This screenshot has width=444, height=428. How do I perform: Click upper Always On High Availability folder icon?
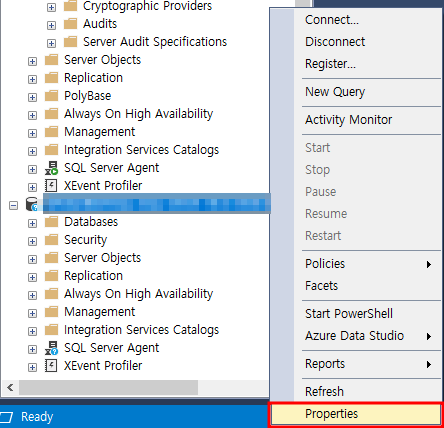[51, 113]
